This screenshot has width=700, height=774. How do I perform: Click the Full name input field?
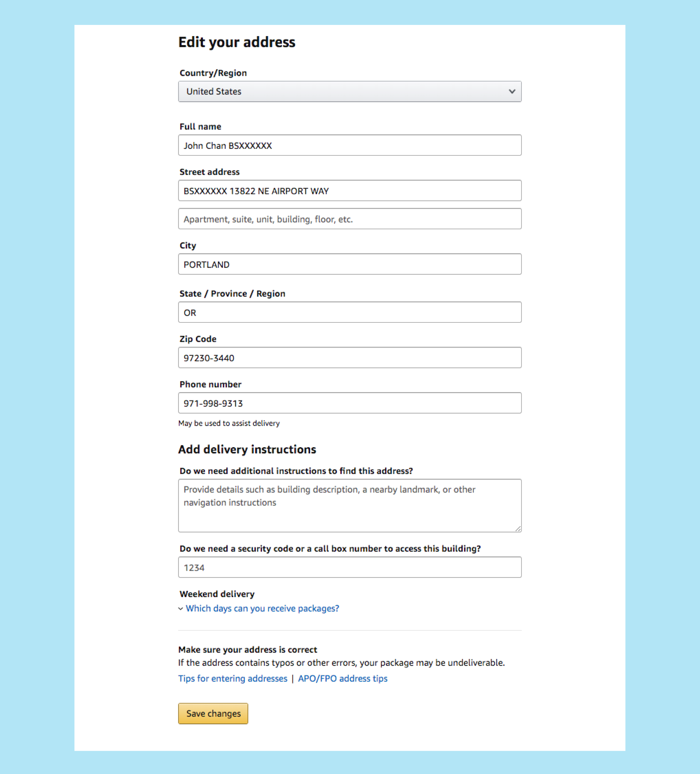click(349, 145)
